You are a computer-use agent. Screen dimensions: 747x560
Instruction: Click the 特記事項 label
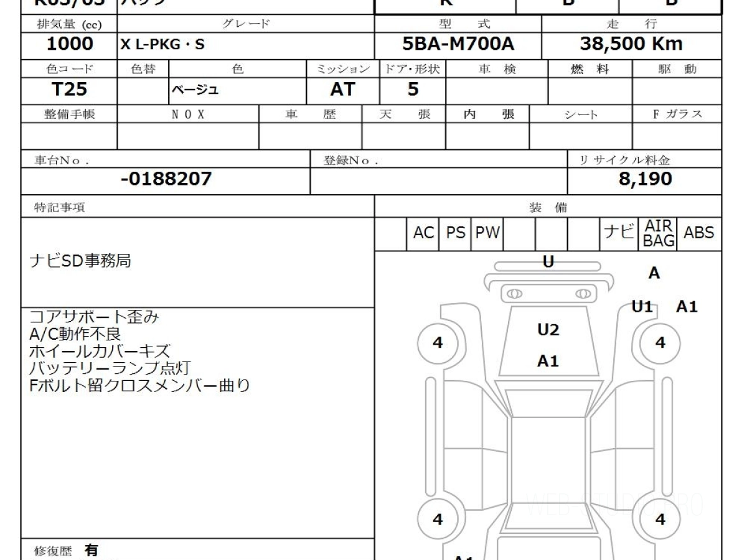[60, 208]
